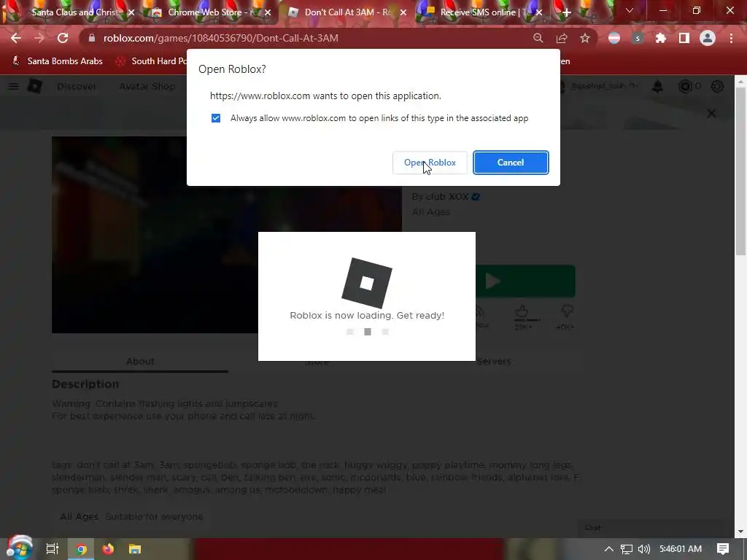Click the lock icon in the address bar
Screen dimensions: 747x560
tap(92, 38)
